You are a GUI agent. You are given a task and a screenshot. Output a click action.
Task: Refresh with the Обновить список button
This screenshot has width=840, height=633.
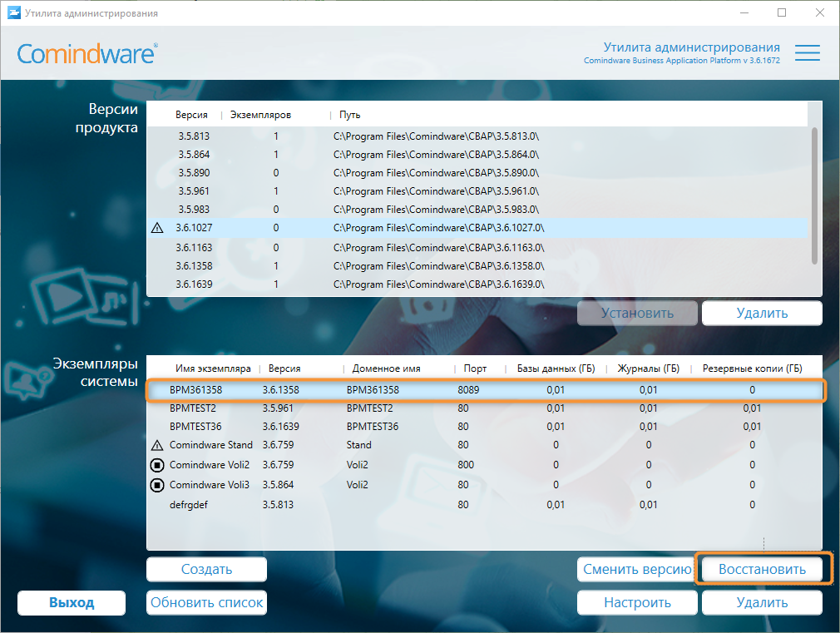[206, 602]
